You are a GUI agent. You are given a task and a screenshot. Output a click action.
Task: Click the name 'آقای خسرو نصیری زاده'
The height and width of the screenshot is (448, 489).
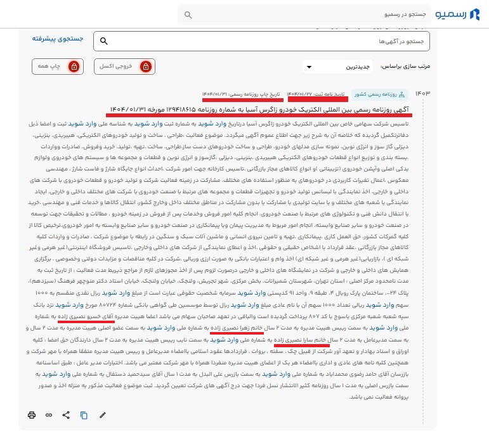(x=86, y=316)
